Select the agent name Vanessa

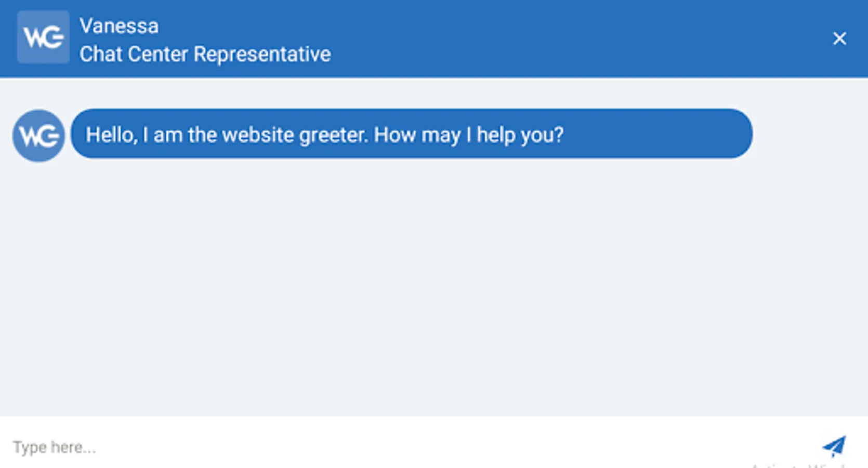pyautogui.click(x=119, y=26)
